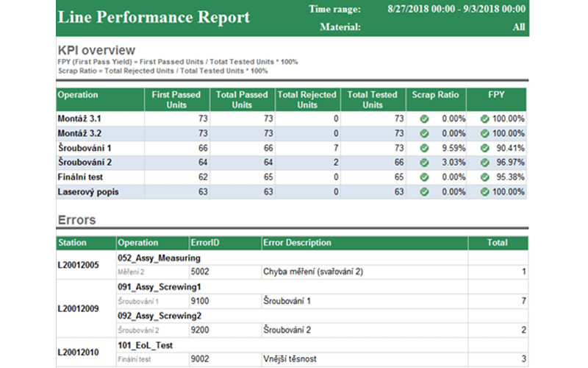588x368 pixels.
Task: Select the Total Rejected Units column header
Action: click(x=307, y=99)
